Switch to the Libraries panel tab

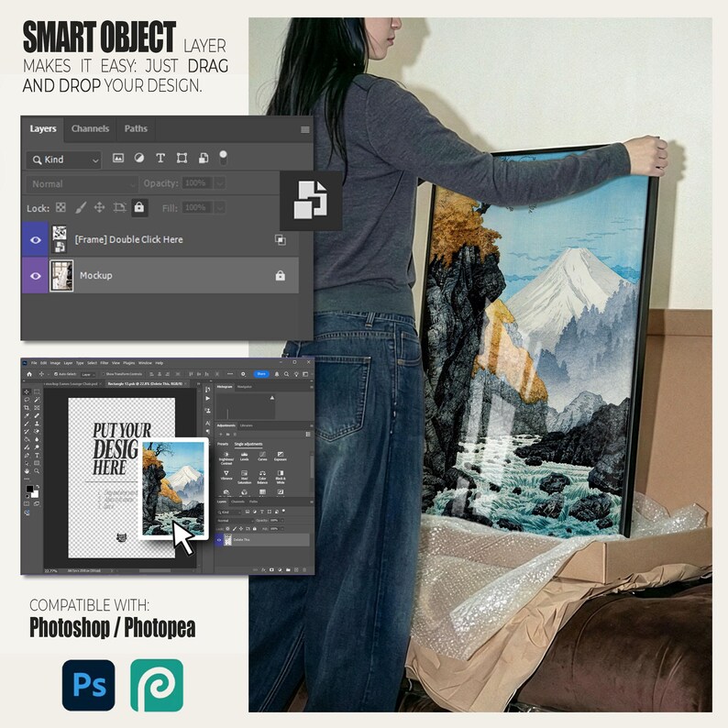click(x=246, y=425)
